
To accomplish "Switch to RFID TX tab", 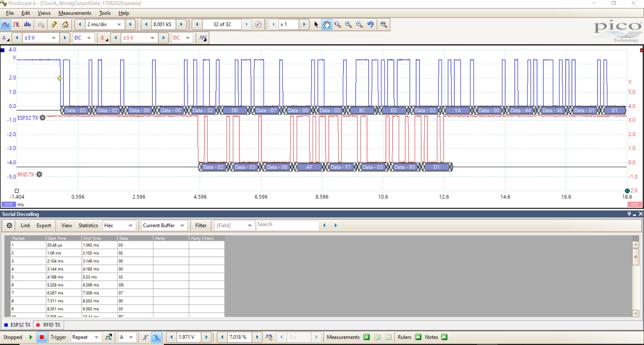I will [48, 325].
